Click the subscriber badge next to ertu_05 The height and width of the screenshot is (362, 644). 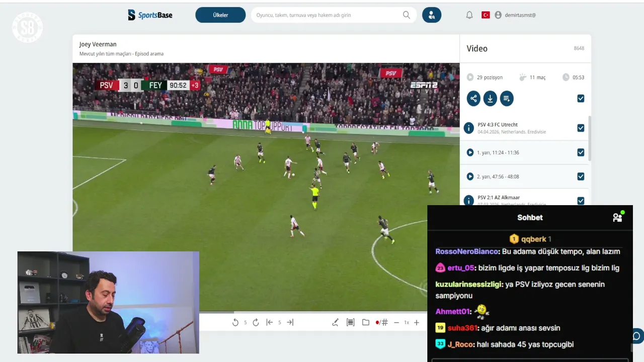coord(440,268)
